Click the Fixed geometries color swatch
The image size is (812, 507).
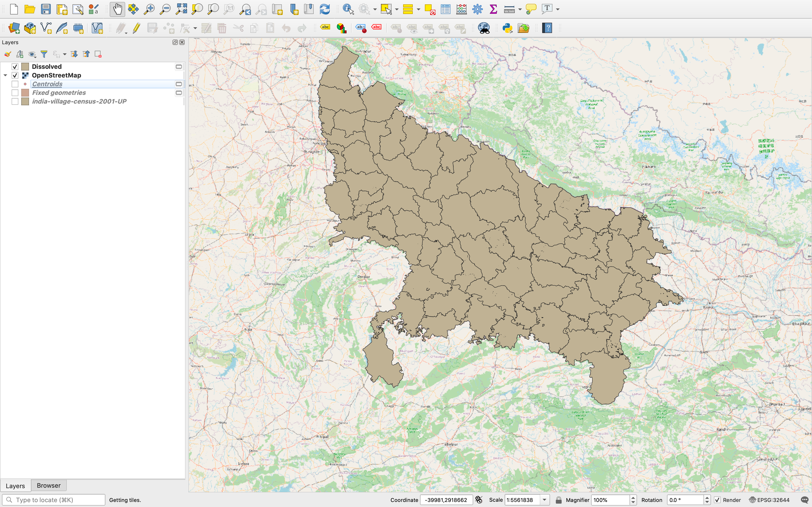[x=25, y=92]
